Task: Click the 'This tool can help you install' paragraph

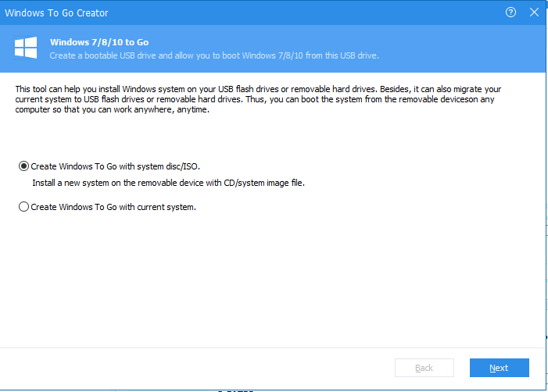Action: tap(258, 99)
